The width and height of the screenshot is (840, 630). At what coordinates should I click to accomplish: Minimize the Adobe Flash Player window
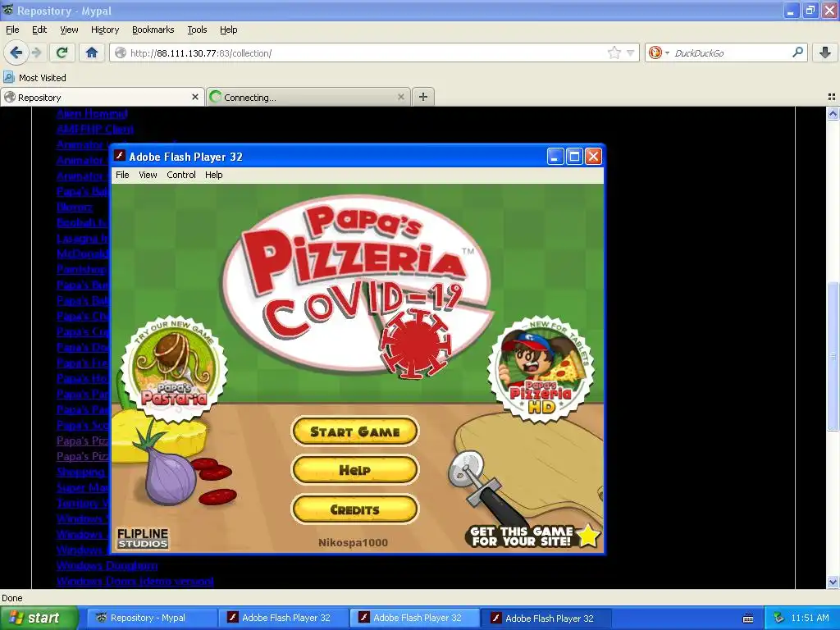[555, 157]
